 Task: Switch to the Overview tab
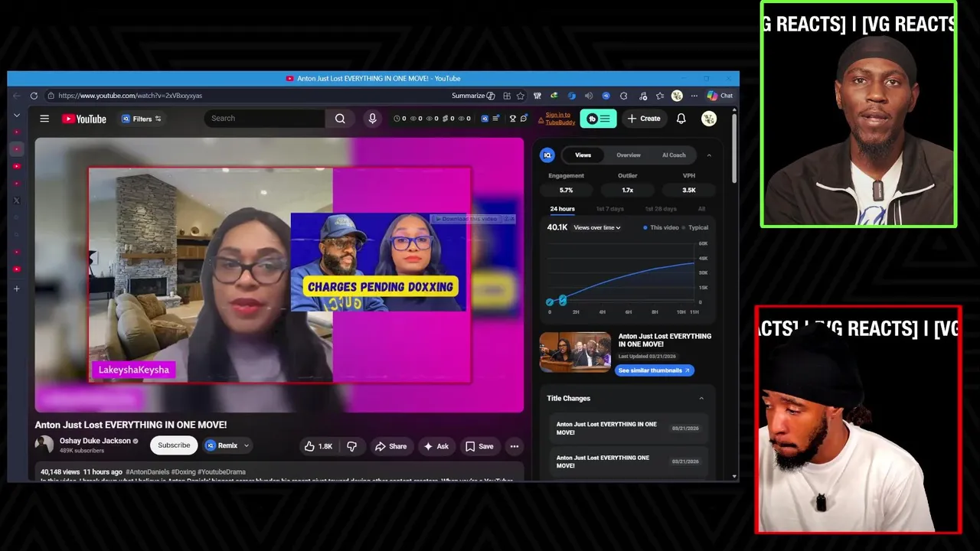click(x=629, y=155)
